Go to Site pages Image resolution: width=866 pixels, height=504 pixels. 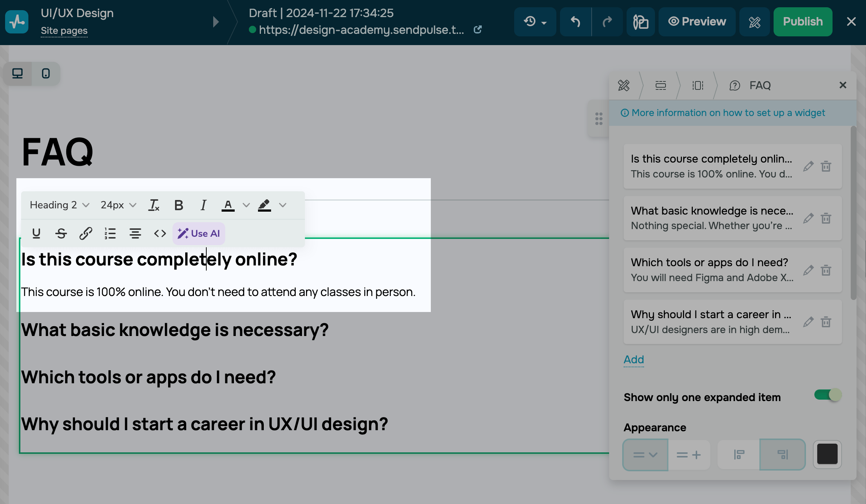click(x=64, y=31)
